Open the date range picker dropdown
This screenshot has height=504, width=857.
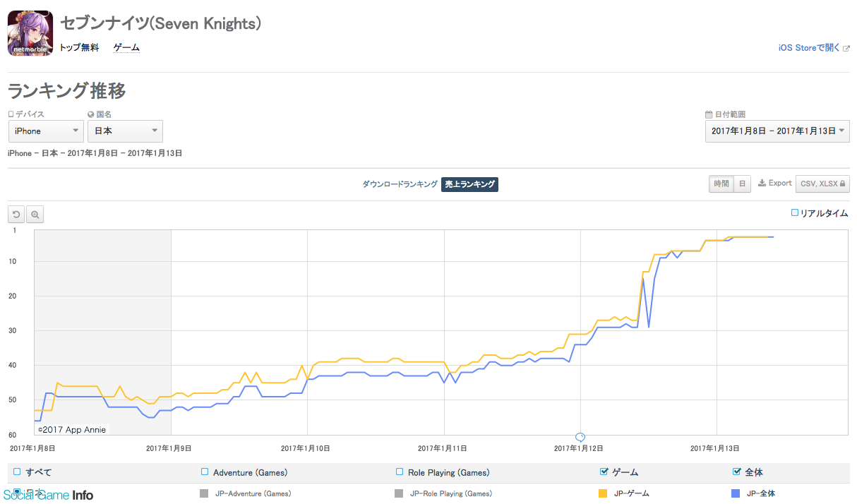(777, 131)
